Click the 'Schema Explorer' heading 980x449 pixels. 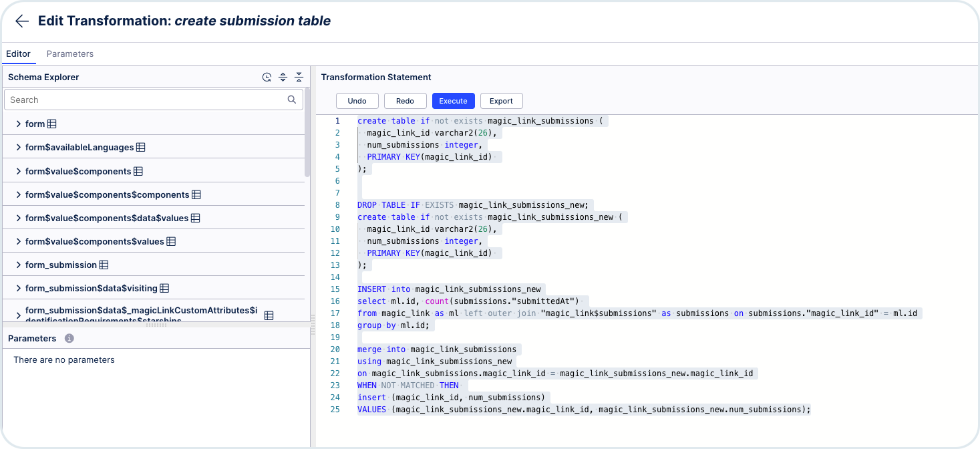[x=43, y=78]
